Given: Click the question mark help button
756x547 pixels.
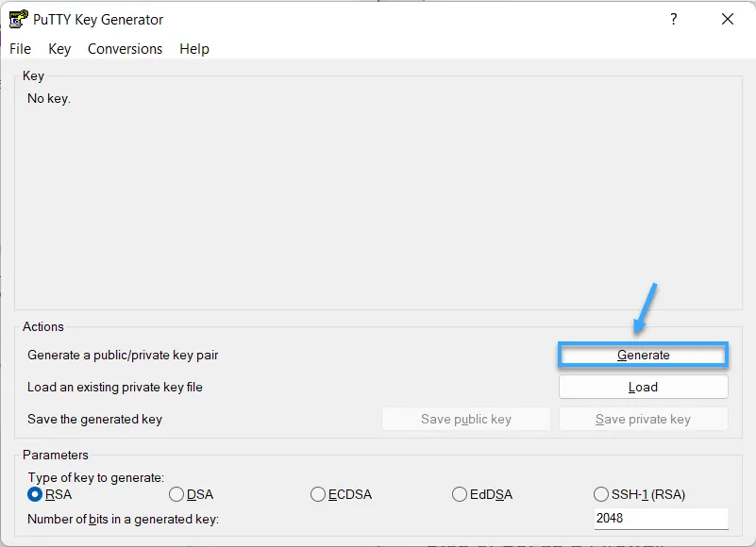Looking at the screenshot, I should (674, 19).
